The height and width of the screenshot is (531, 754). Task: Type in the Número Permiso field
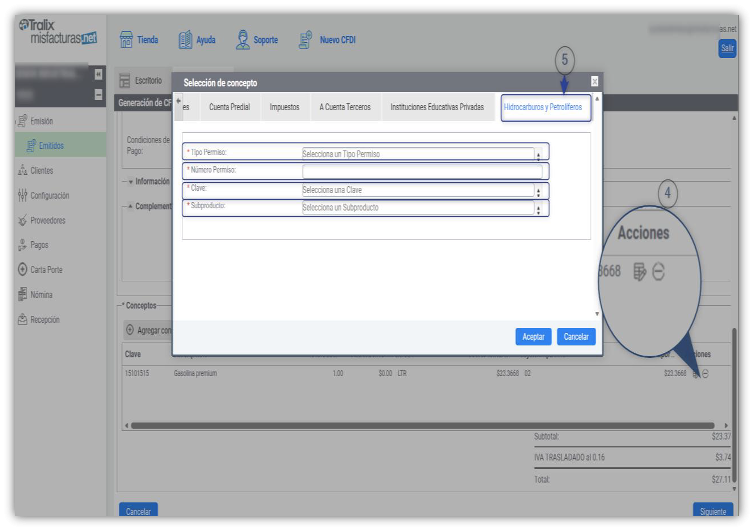tap(420, 172)
